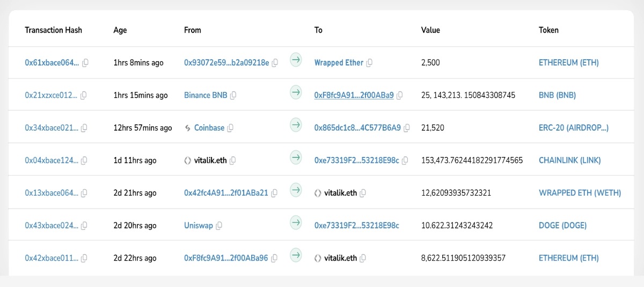Click the Age column header
The height and width of the screenshot is (287, 644).
pyautogui.click(x=120, y=30)
